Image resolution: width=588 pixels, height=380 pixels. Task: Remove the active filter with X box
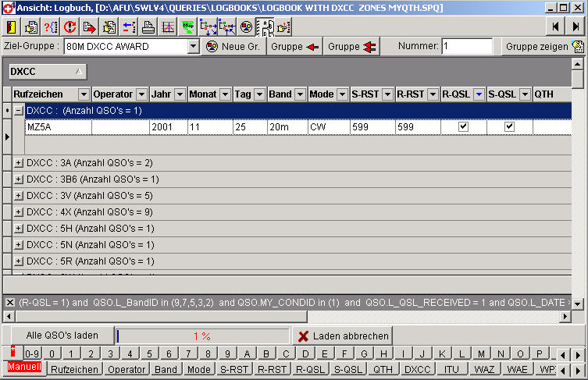[x=10, y=303]
